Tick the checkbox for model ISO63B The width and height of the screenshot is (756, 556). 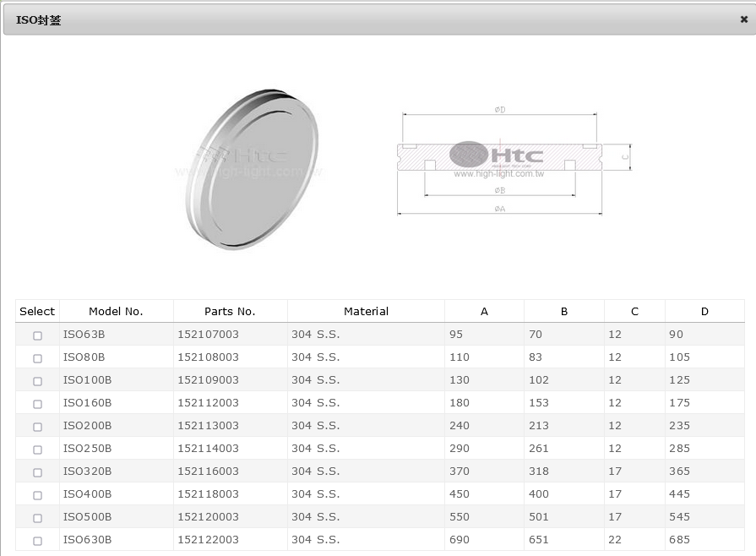pos(37,335)
